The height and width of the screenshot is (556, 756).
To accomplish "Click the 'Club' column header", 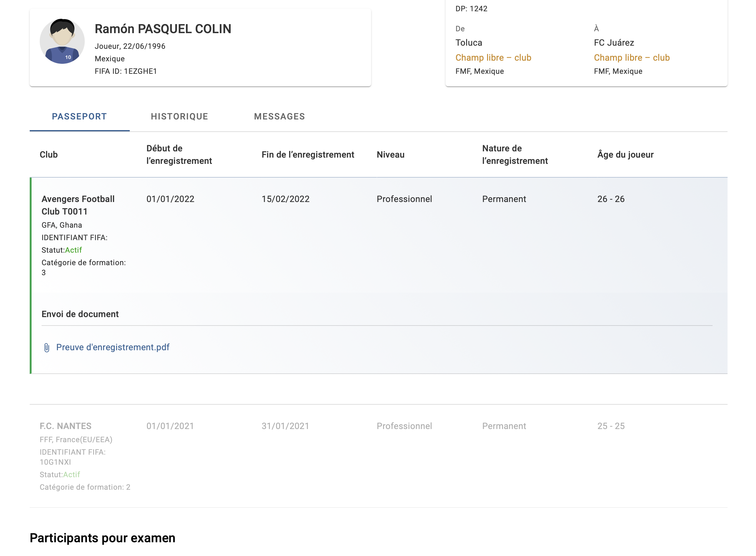I will [x=49, y=154].
